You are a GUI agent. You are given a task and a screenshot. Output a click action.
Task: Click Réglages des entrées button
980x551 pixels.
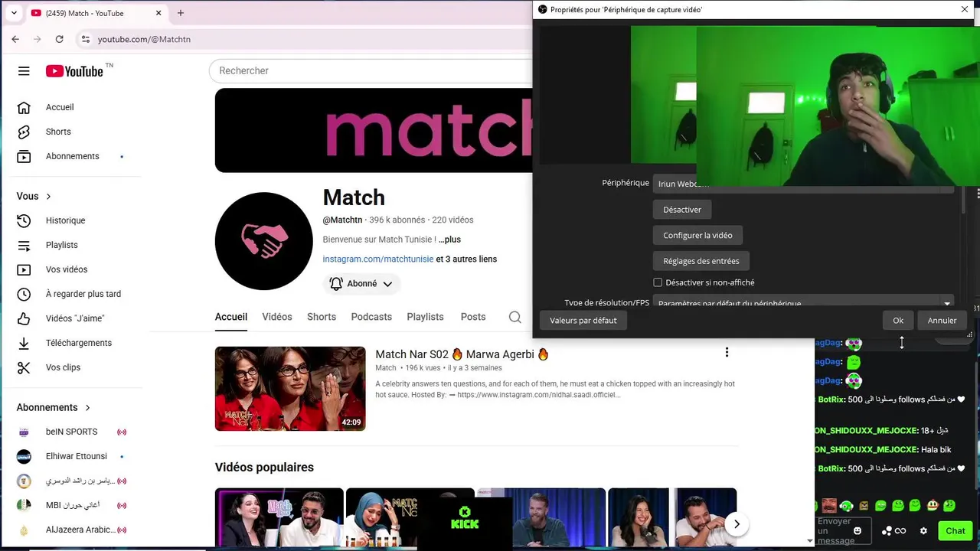(701, 261)
